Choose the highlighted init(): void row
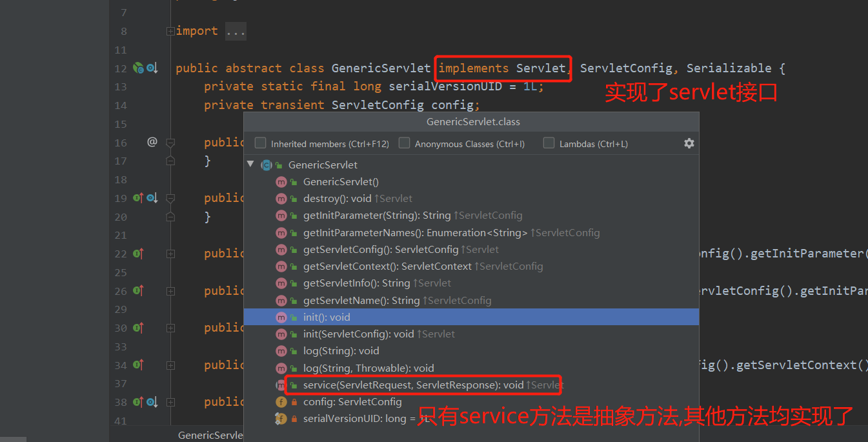 [x=471, y=317]
